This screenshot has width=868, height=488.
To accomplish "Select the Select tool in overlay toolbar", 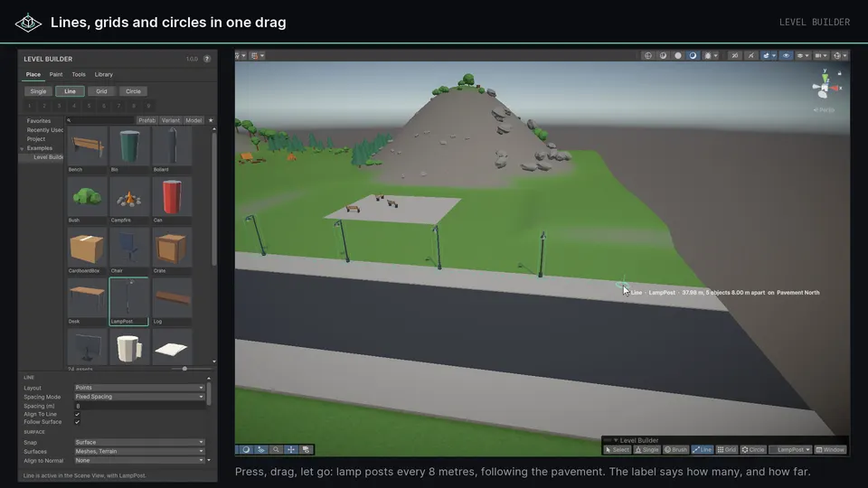I will (x=617, y=450).
